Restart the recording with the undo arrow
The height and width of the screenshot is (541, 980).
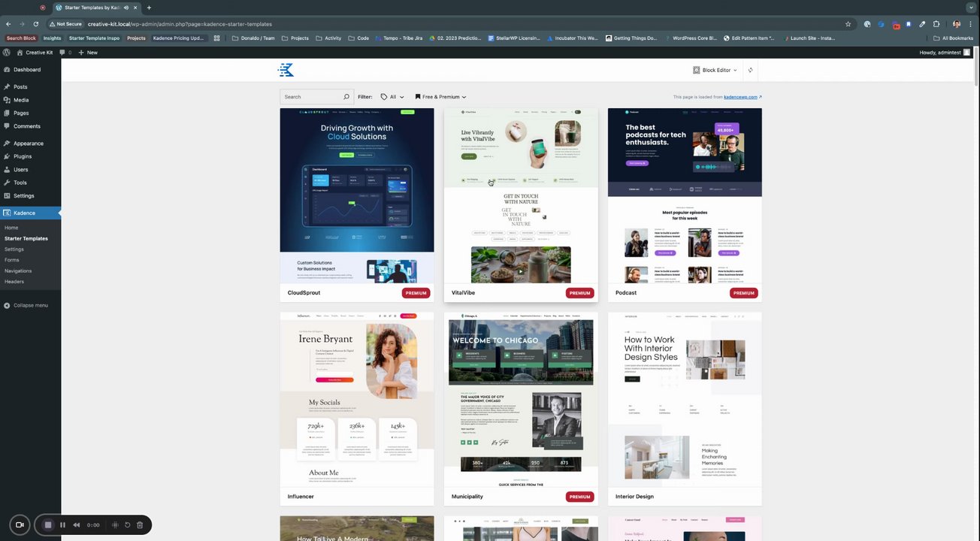[x=127, y=525]
